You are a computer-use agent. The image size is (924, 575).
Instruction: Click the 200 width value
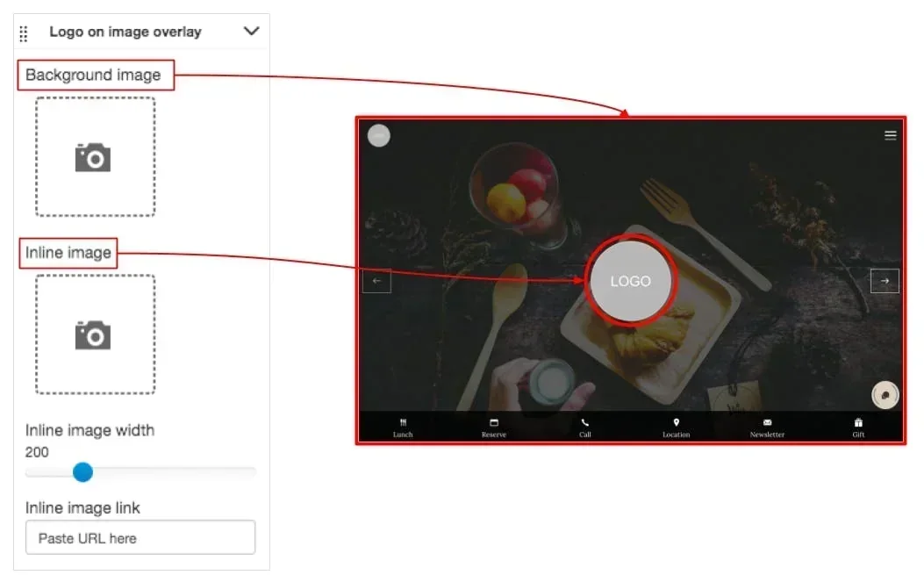37,452
